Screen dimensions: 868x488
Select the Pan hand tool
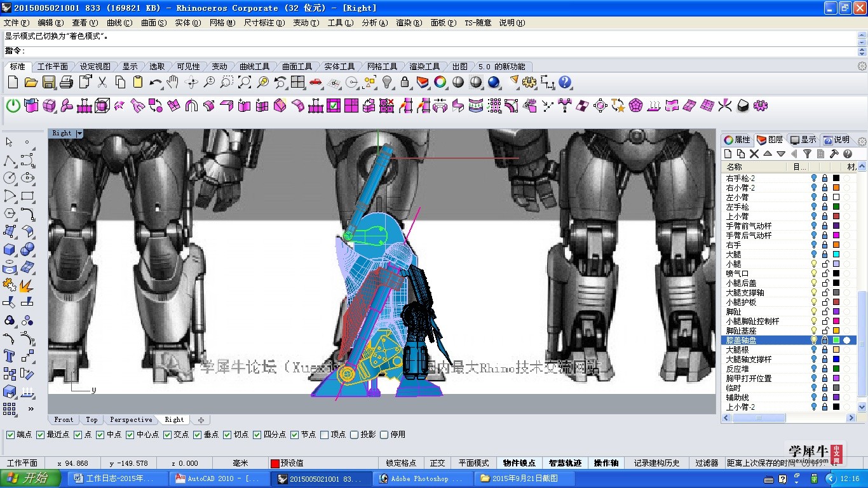pos(173,82)
